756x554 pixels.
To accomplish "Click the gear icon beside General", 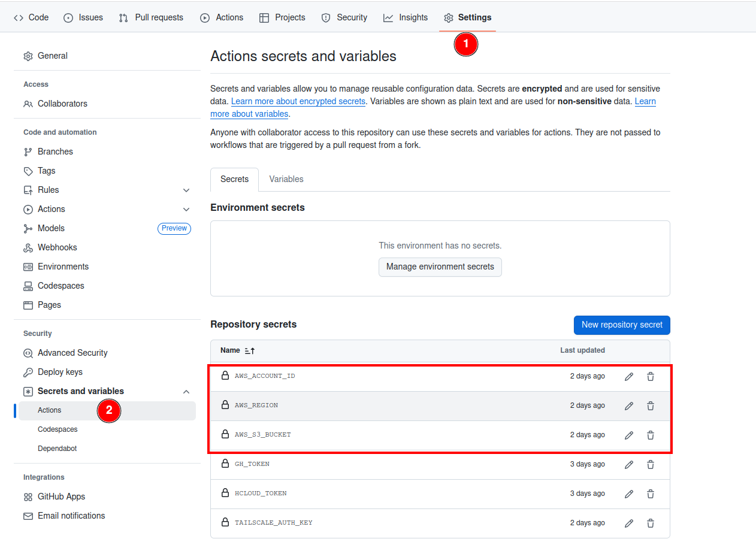I will point(28,56).
